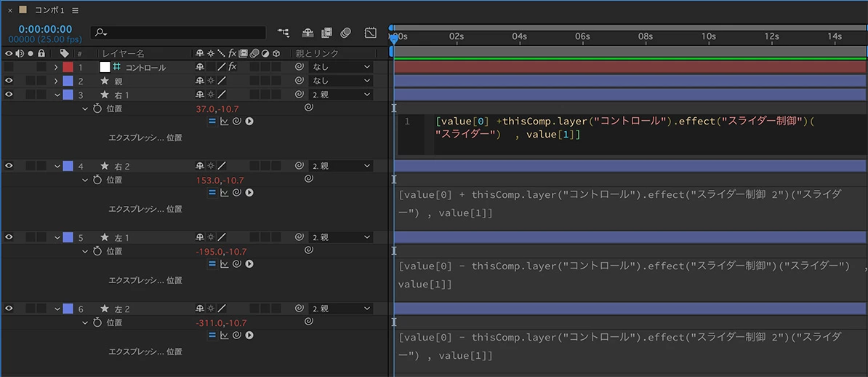Click shy switch on layer 親

[x=199, y=81]
